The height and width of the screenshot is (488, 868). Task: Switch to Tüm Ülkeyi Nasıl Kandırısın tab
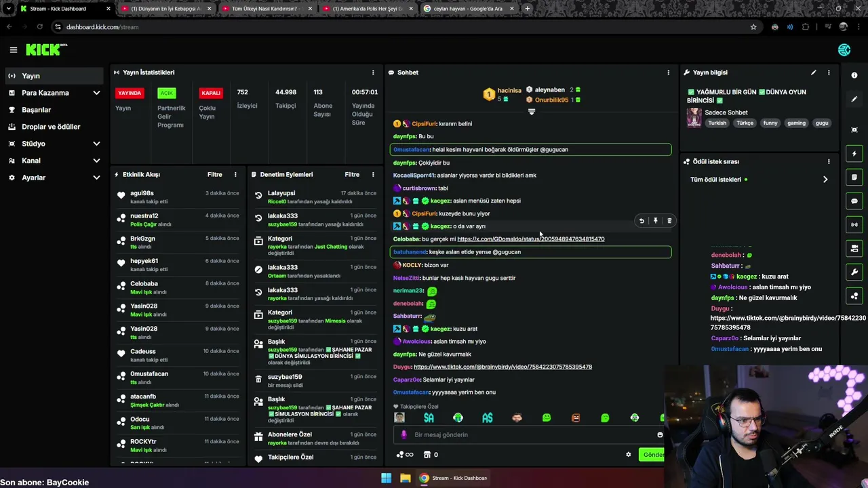pos(267,9)
